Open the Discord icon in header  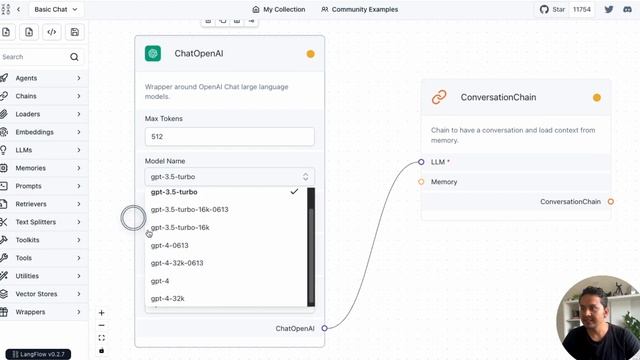[x=628, y=9]
